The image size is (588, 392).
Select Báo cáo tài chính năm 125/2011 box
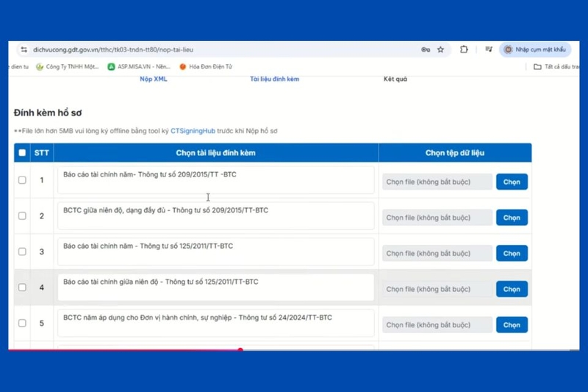click(216, 252)
